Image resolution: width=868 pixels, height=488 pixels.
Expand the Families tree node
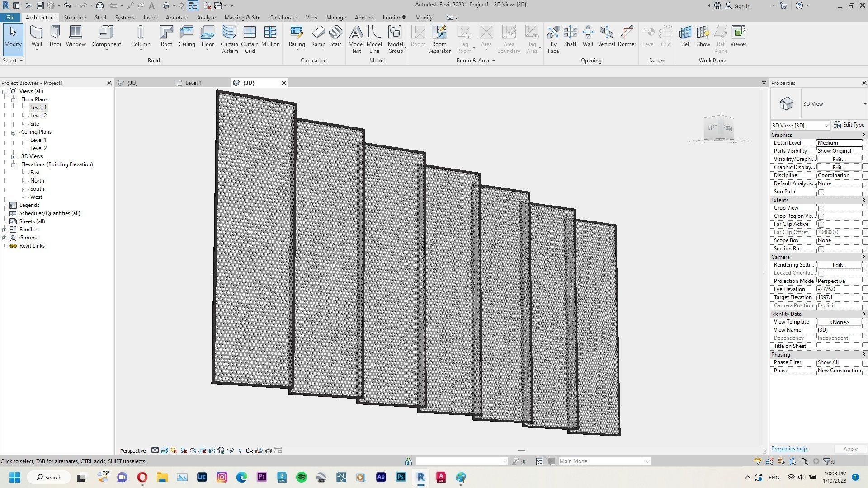tap(5, 229)
